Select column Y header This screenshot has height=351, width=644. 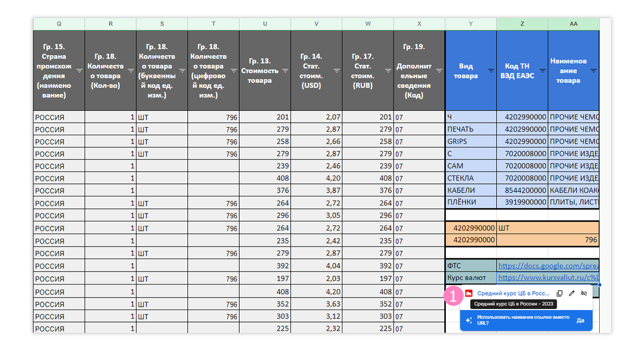click(x=471, y=24)
